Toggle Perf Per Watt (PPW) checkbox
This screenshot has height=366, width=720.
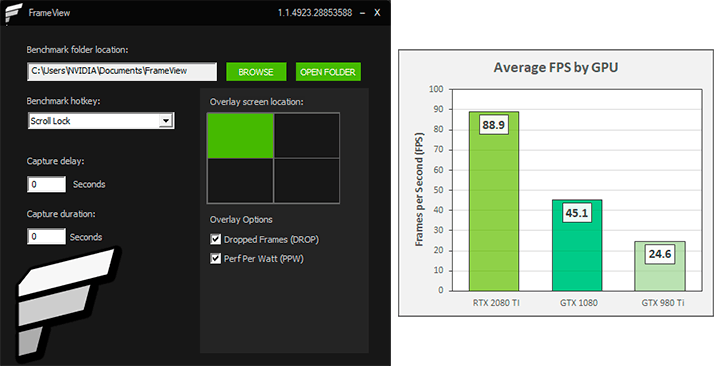(215, 259)
